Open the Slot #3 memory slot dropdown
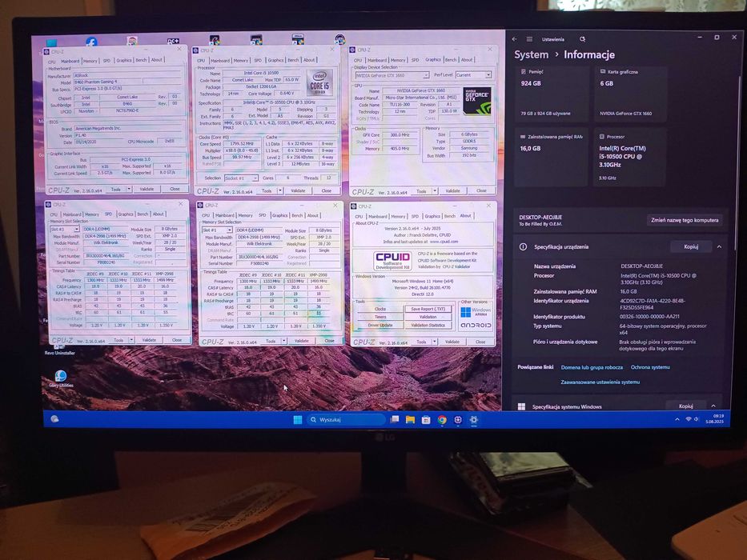Screen dimensions: 747x560 65,229
